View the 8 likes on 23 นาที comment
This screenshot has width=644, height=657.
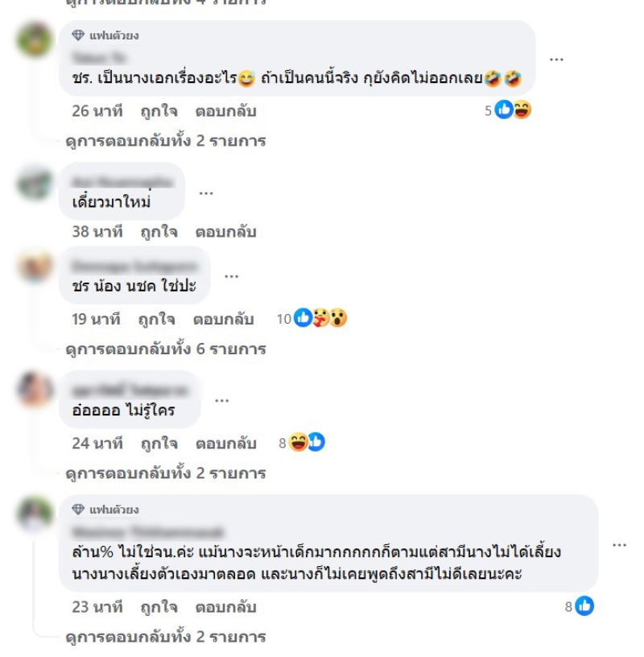(x=580, y=606)
